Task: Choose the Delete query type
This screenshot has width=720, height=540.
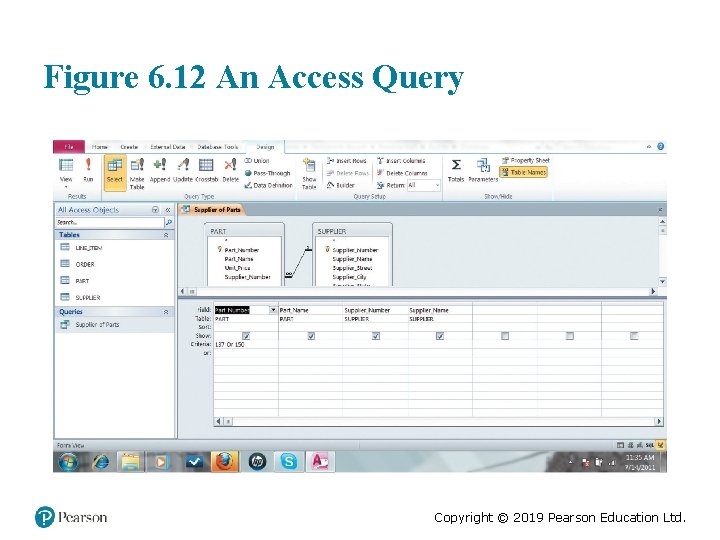Action: point(231,170)
